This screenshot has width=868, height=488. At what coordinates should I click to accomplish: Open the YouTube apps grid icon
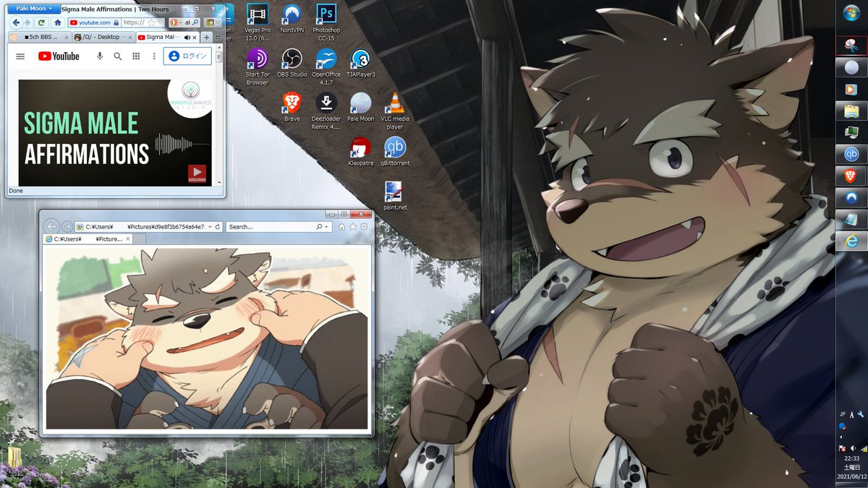tap(135, 56)
